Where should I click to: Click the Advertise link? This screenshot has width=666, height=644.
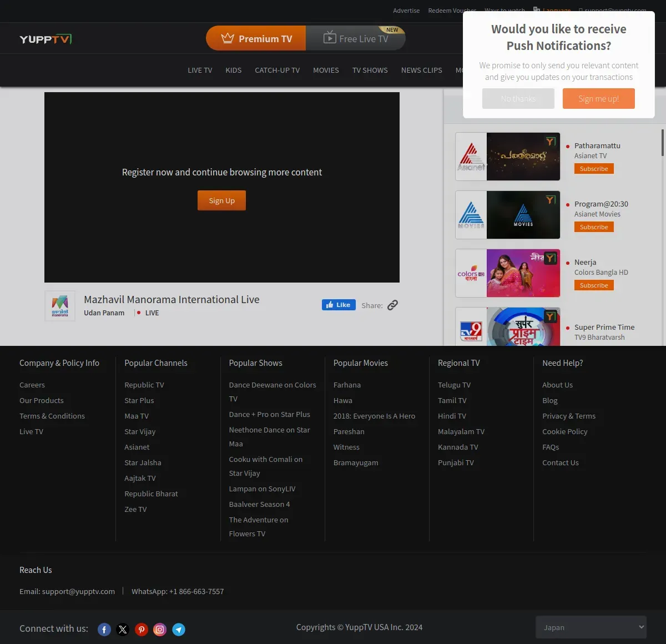[x=406, y=11]
